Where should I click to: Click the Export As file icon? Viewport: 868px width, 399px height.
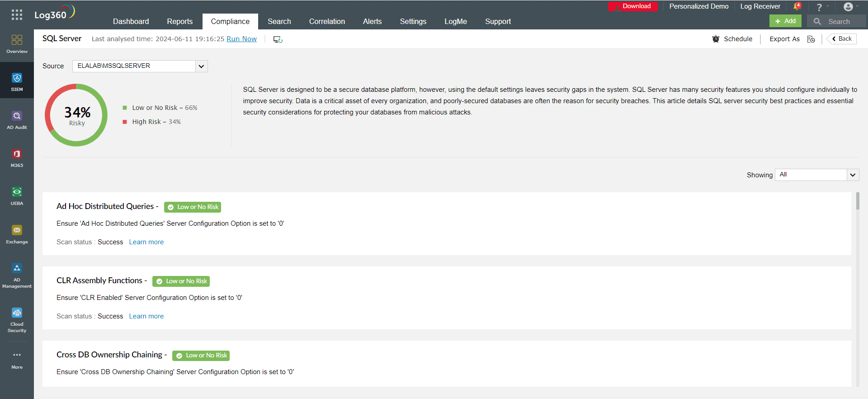(811, 39)
